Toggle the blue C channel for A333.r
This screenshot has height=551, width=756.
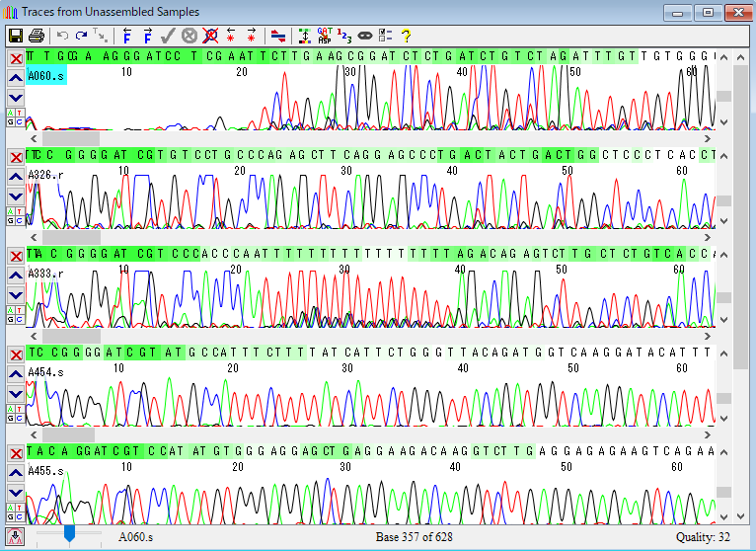coord(20,319)
